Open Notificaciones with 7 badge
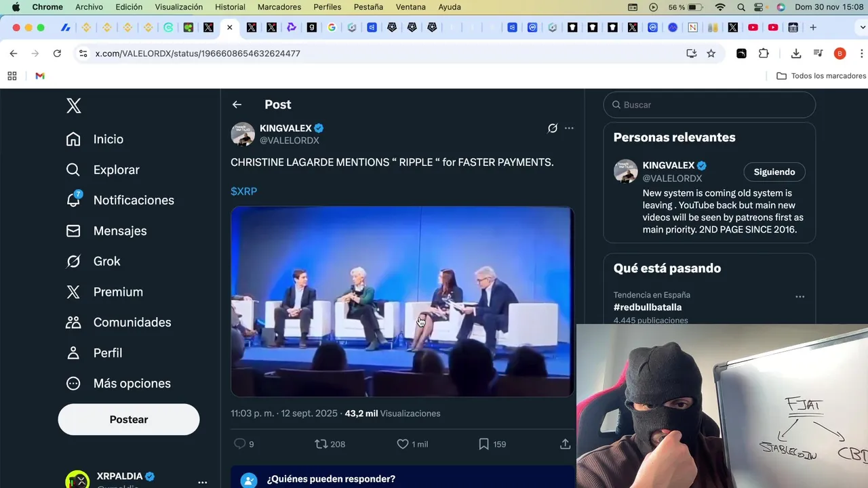Screen dimensions: 868x488 (120, 200)
